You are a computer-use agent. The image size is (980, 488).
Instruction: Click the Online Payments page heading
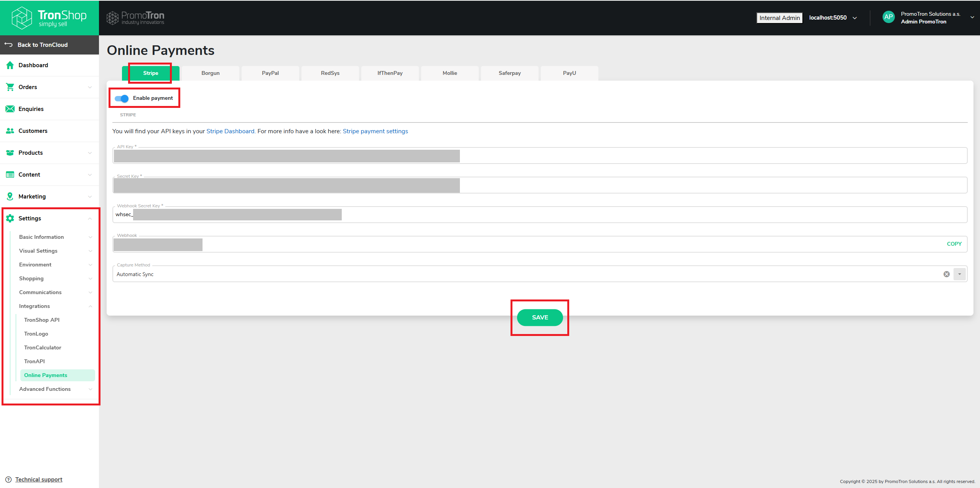(x=161, y=51)
